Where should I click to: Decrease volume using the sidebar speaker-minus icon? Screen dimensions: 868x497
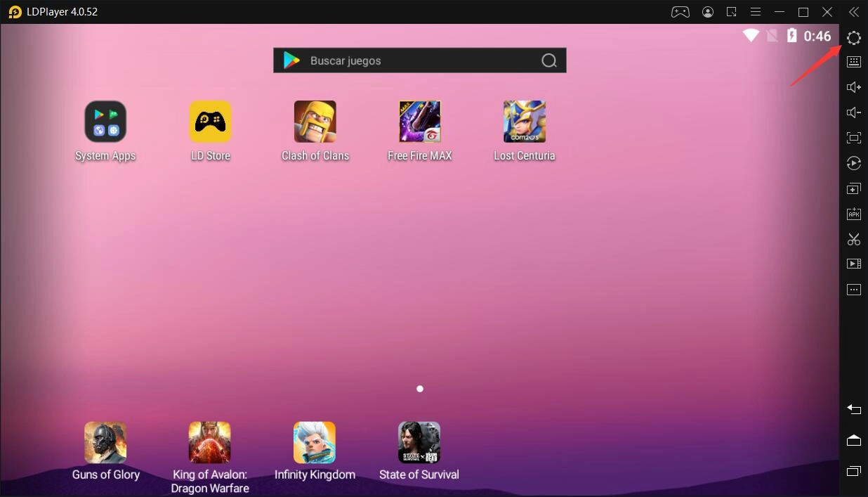[853, 112]
